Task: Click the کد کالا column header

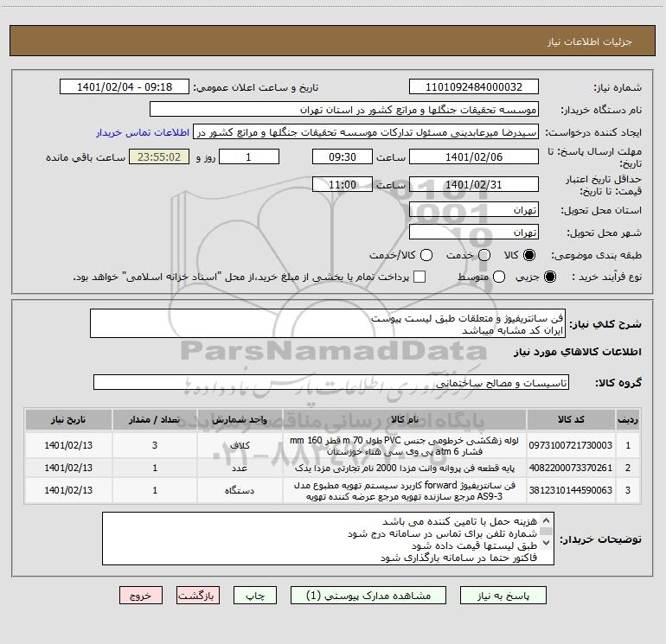Action: tap(571, 419)
